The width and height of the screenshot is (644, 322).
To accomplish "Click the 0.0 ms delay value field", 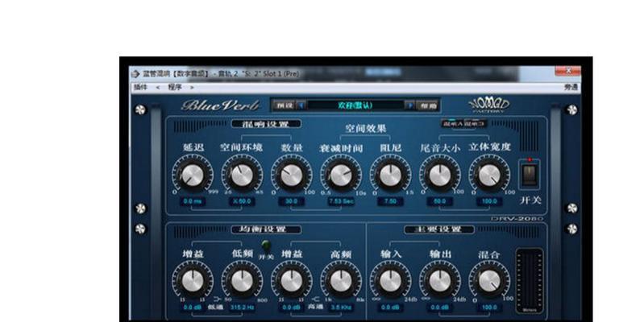I will pyautogui.click(x=193, y=201).
